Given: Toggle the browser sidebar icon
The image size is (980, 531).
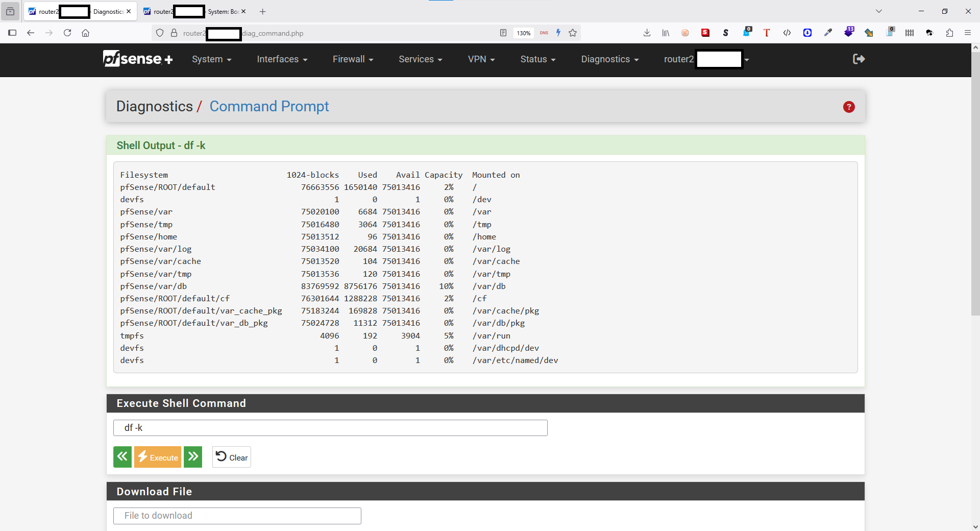Looking at the screenshot, I should [x=12, y=33].
